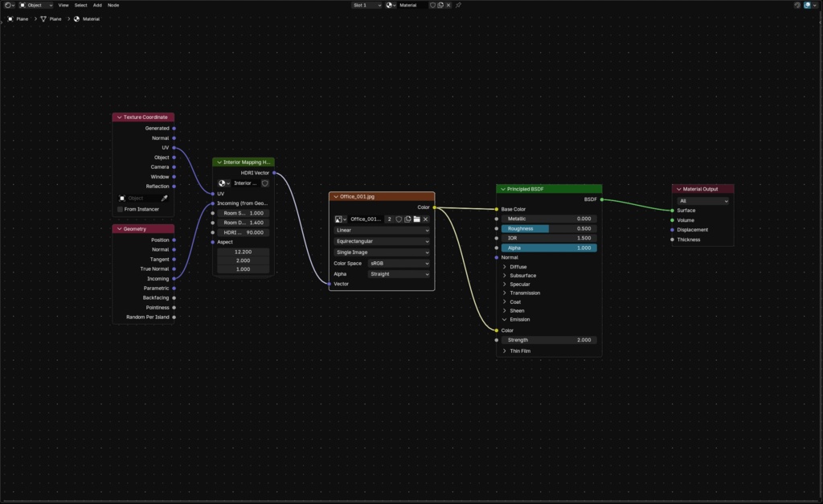Viewport: 823px width, 504px height.
Task: Open the All target dropdown in Material Output
Action: [702, 201]
